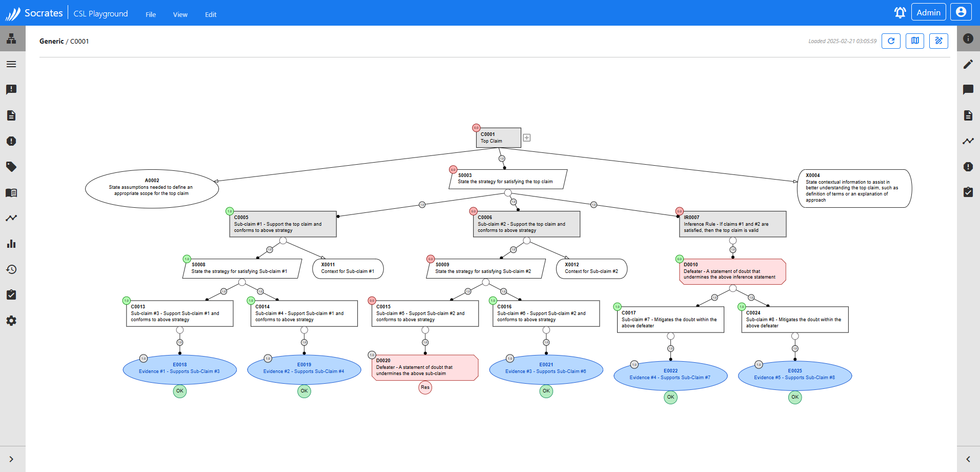Toggle the OK status under Evidence E0018
Viewport: 980px width, 472px height.
point(179,391)
